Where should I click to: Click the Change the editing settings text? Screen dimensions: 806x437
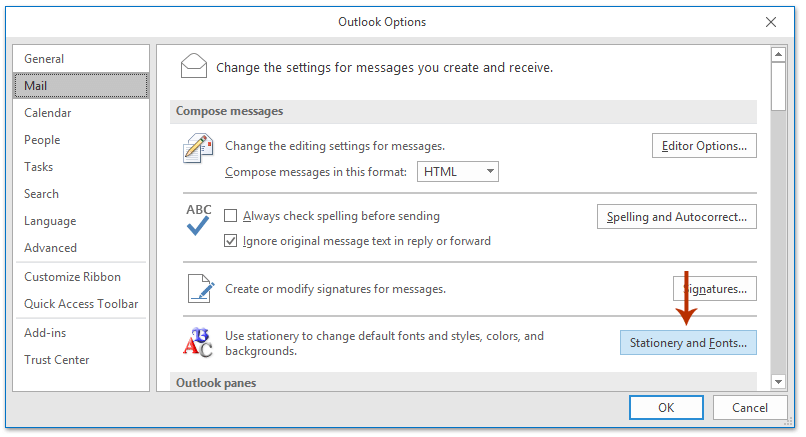[335, 146]
